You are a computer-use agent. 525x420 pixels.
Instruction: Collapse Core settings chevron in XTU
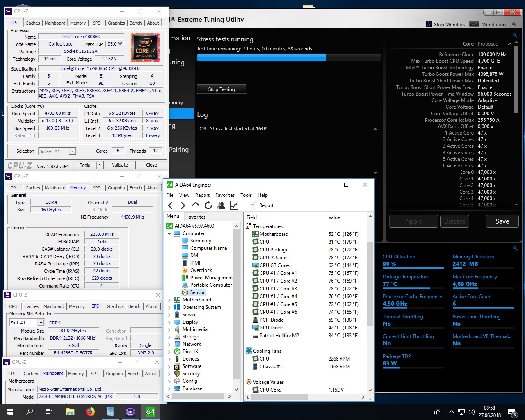(x=510, y=44)
